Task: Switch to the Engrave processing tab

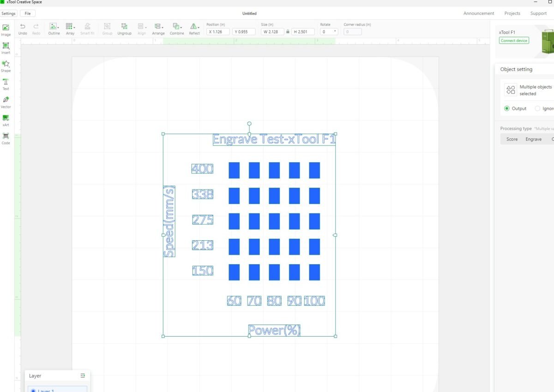Action: tap(533, 139)
